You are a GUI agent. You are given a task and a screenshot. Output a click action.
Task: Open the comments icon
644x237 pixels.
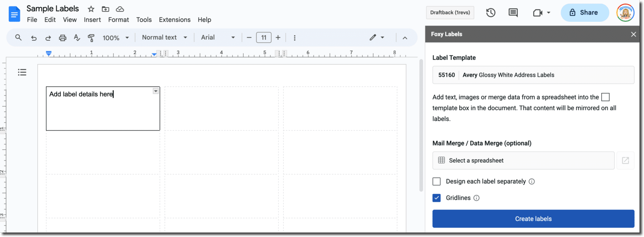click(x=513, y=13)
